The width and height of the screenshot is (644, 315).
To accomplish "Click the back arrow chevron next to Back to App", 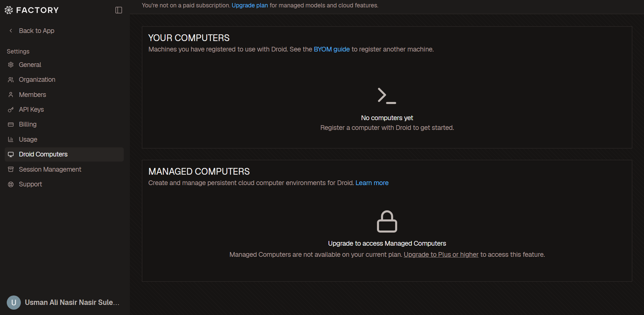I will point(11,31).
